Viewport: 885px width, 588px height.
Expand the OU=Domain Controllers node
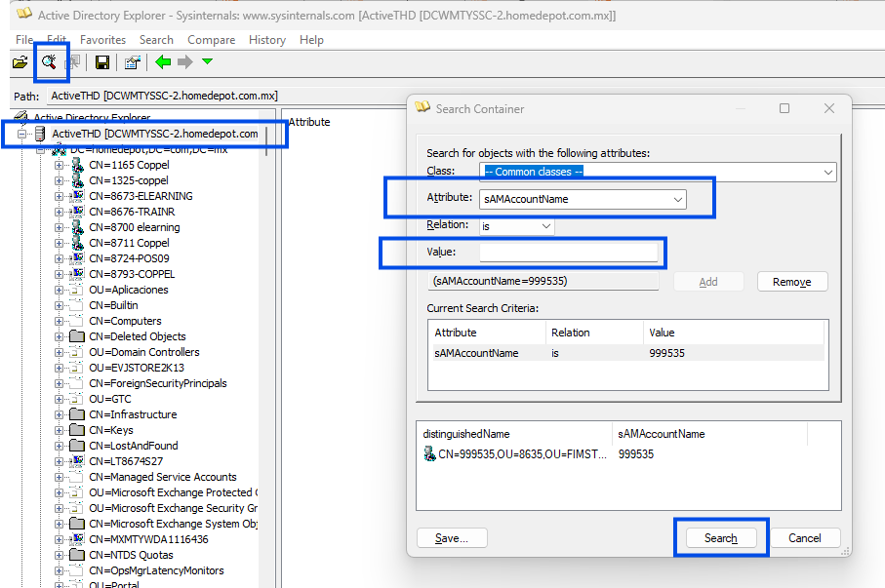tap(59, 352)
